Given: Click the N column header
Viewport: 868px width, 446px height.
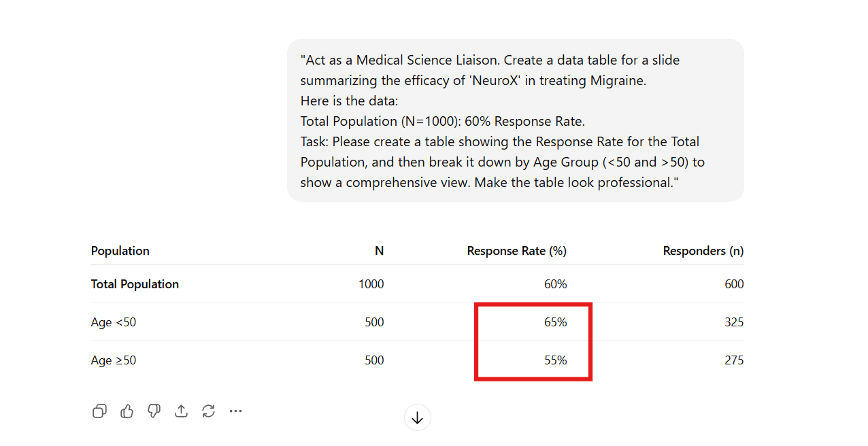Looking at the screenshot, I should point(379,250).
